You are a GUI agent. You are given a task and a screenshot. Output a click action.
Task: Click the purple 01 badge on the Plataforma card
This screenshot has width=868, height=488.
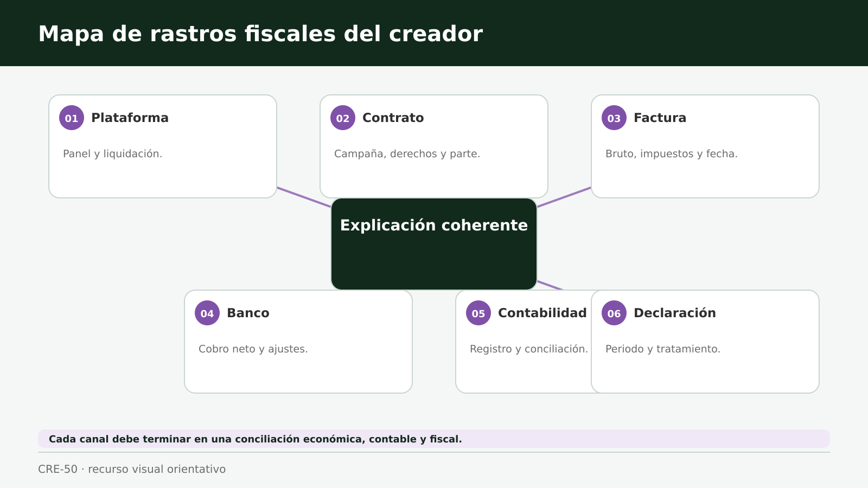pyautogui.click(x=72, y=118)
